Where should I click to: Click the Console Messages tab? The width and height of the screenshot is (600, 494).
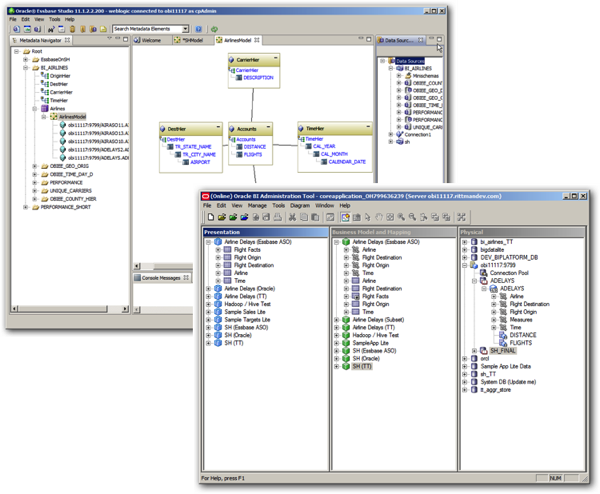[161, 278]
